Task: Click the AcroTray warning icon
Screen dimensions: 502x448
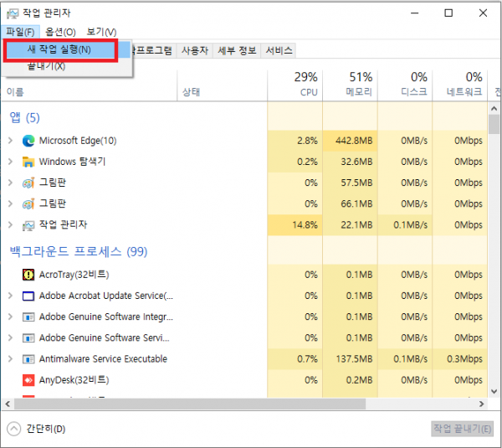Action: (x=28, y=275)
